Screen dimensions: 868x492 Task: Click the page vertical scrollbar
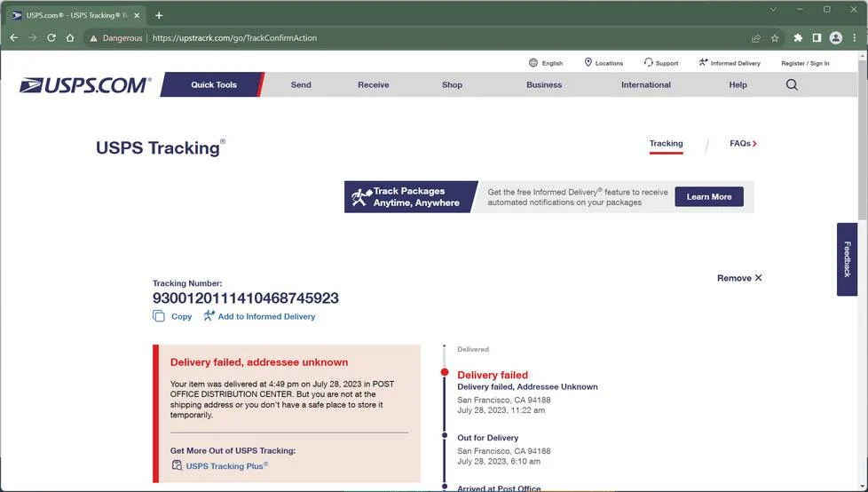click(x=863, y=139)
